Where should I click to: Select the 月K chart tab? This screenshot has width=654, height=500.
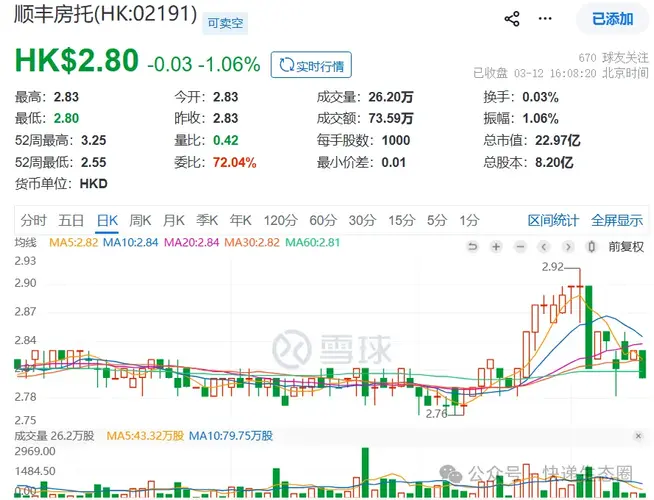[x=174, y=220]
